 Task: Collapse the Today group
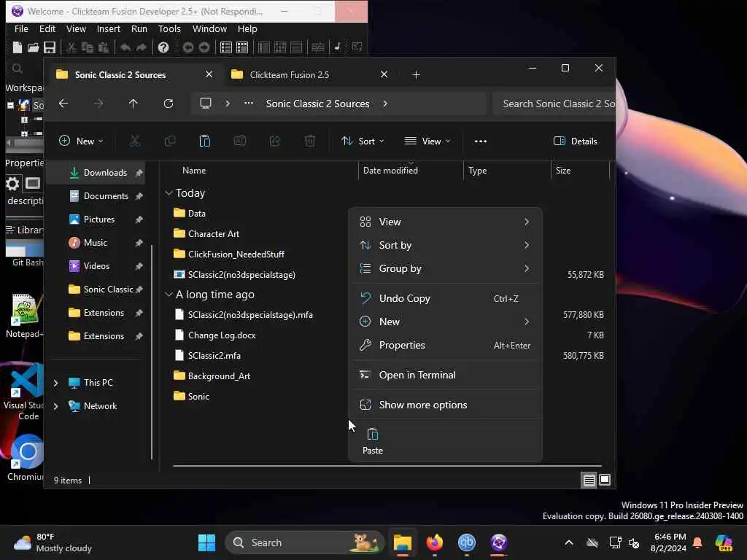[x=169, y=192]
